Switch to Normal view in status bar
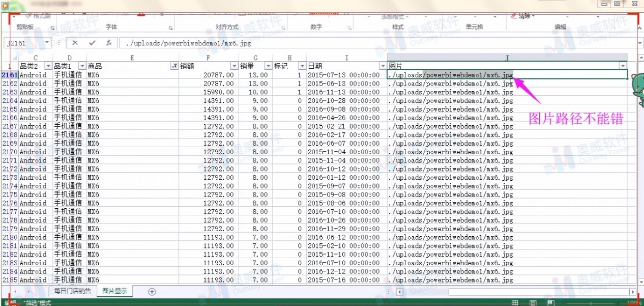 point(515,302)
